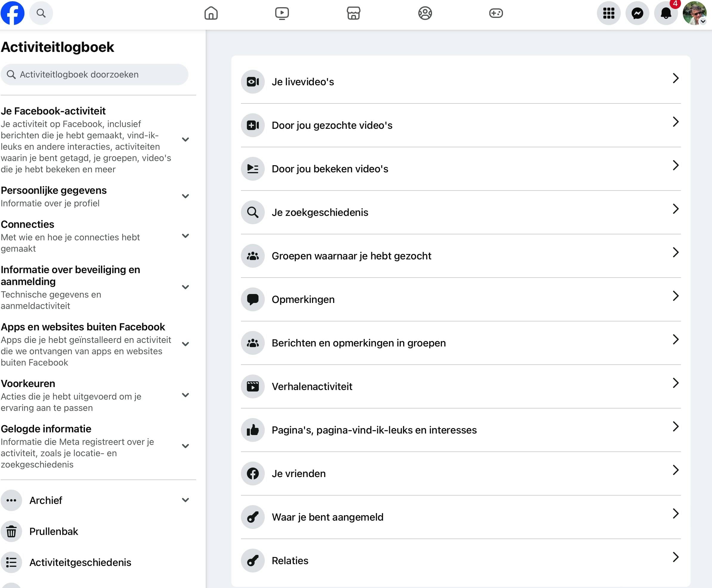The height and width of the screenshot is (588, 712).
Task: Open the Groups icon in top navigation
Action: pyautogui.click(x=425, y=13)
